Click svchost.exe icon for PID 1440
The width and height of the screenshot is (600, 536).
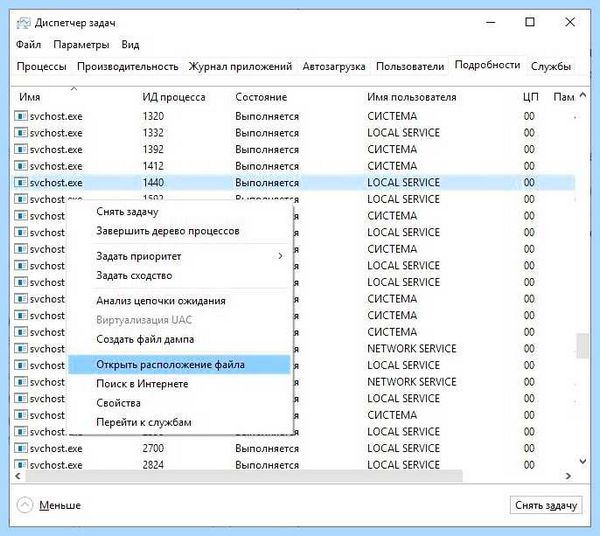[21, 182]
